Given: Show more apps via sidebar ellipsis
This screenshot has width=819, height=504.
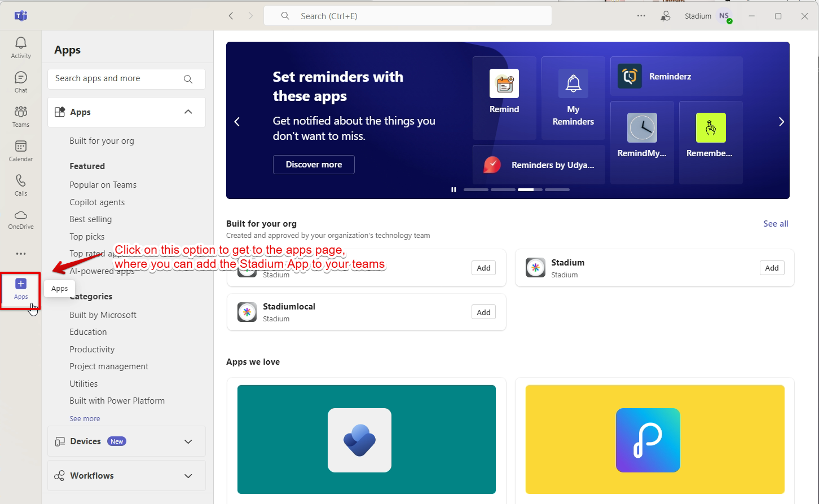Looking at the screenshot, I should coord(21,254).
